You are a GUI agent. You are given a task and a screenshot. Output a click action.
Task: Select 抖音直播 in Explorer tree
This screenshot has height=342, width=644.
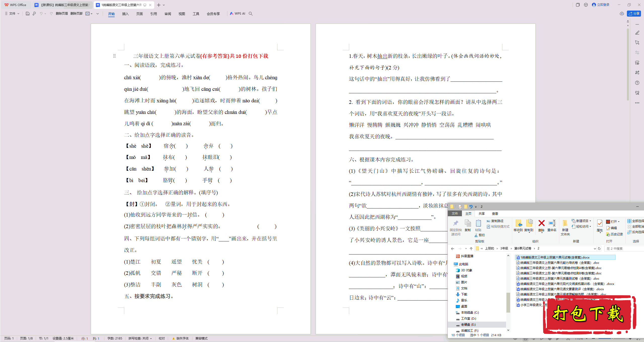coord(465,256)
